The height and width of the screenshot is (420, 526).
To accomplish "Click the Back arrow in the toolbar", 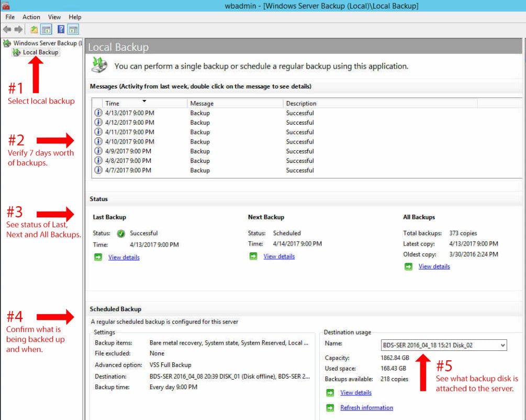I will (x=7, y=29).
